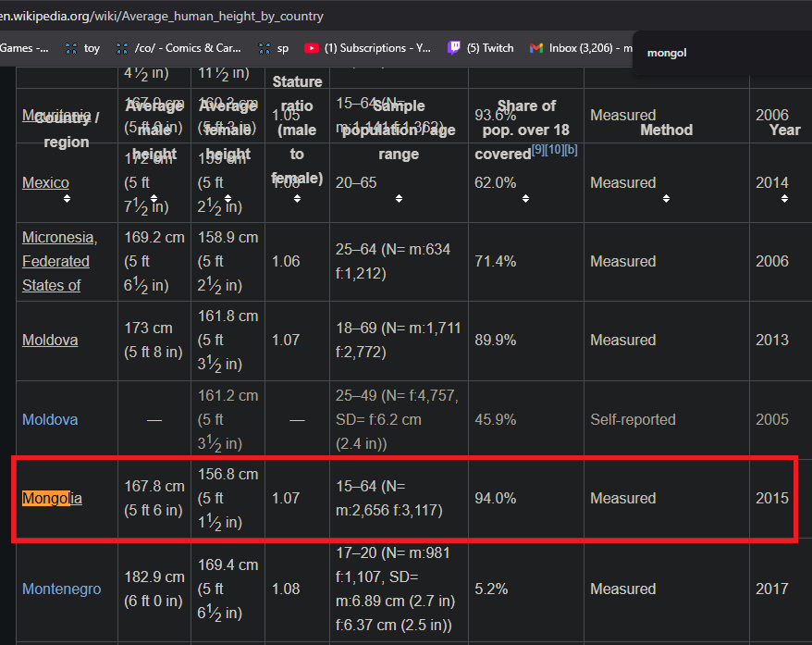Select the Self-reported method cell
This screenshot has height=645, width=812.
[x=667, y=419]
